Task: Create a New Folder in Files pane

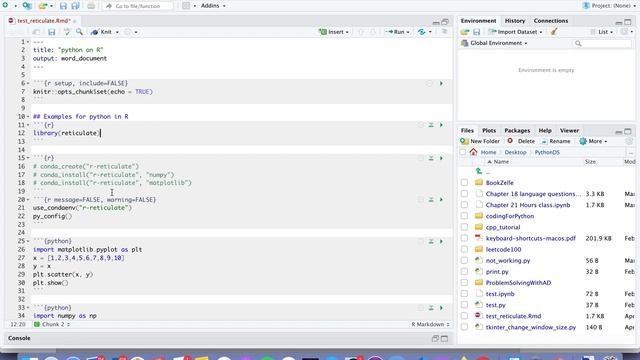Action: (x=480, y=141)
